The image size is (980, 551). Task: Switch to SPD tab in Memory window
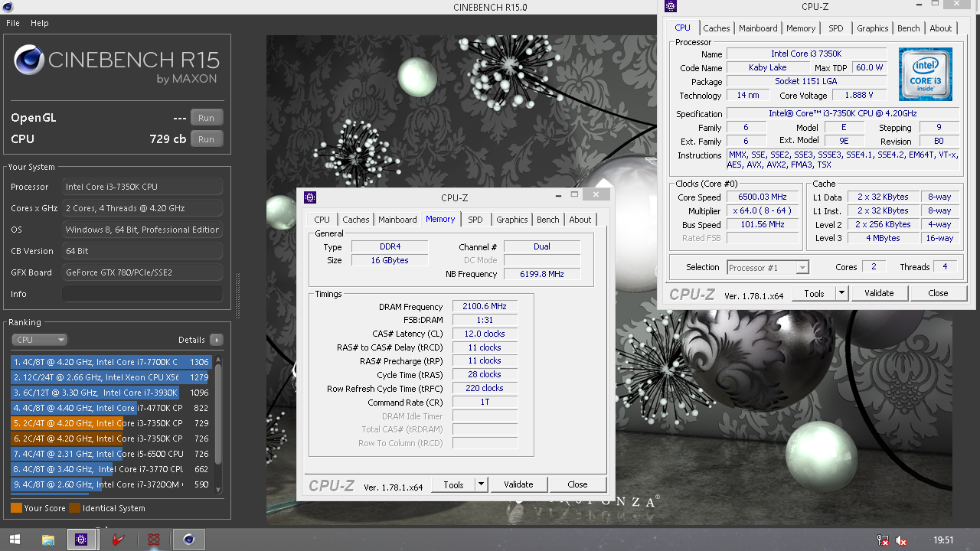pos(475,220)
